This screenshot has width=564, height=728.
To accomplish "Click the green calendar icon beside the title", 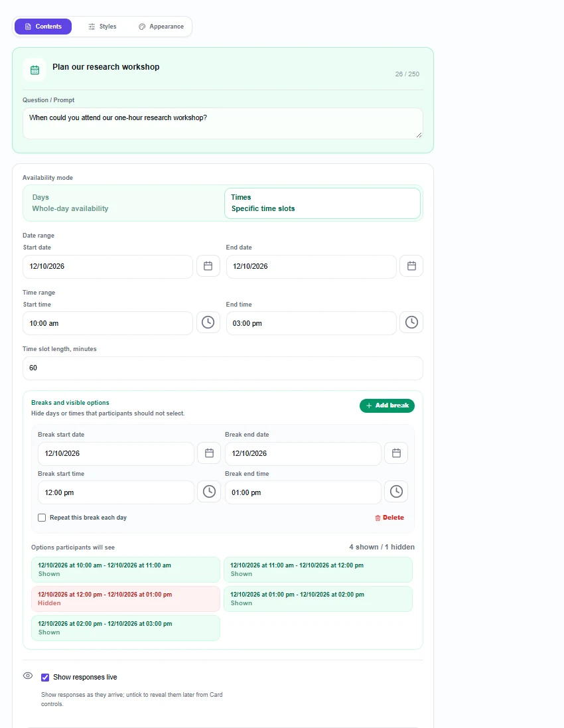I will (x=35, y=70).
